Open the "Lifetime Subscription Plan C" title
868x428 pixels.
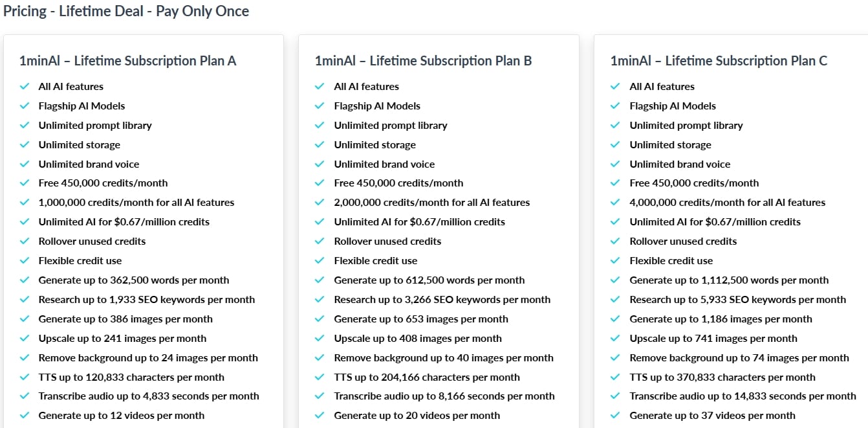click(x=719, y=61)
